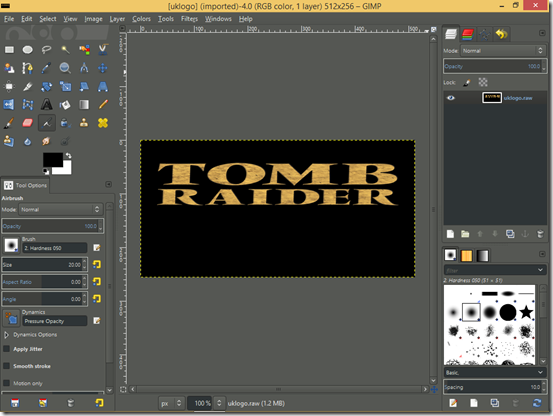Switch to the Undo History tab
553x416 pixels.
[501, 34]
